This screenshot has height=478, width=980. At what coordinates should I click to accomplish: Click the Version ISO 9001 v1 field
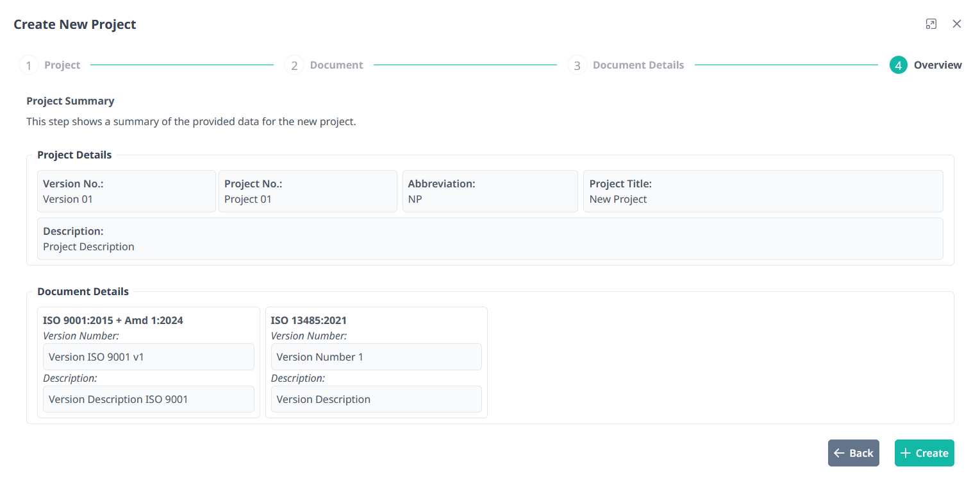[149, 357]
